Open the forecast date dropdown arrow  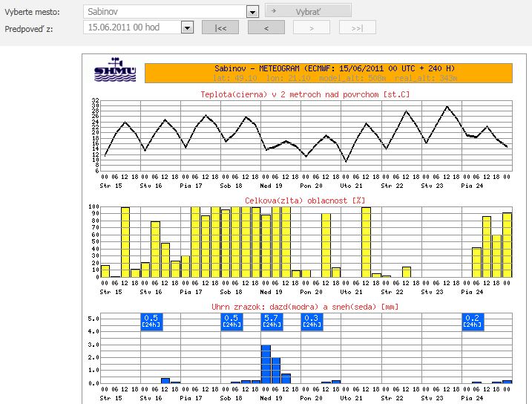click(x=187, y=27)
